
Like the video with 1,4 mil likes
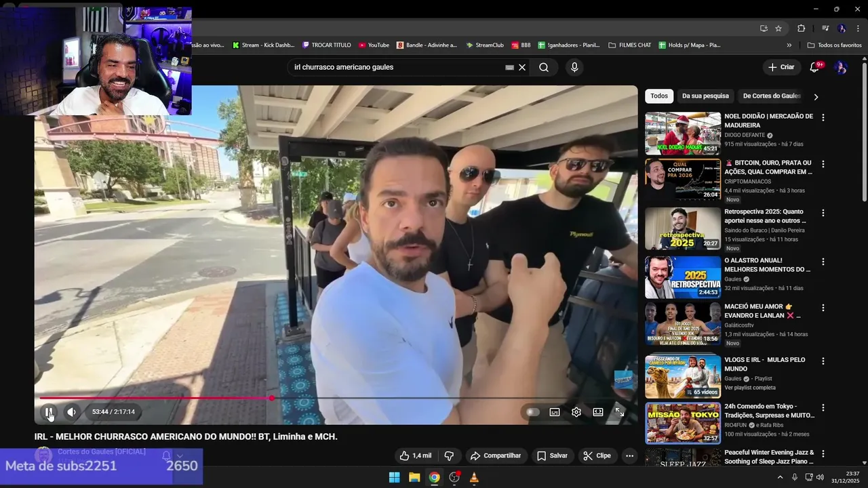[415, 455]
